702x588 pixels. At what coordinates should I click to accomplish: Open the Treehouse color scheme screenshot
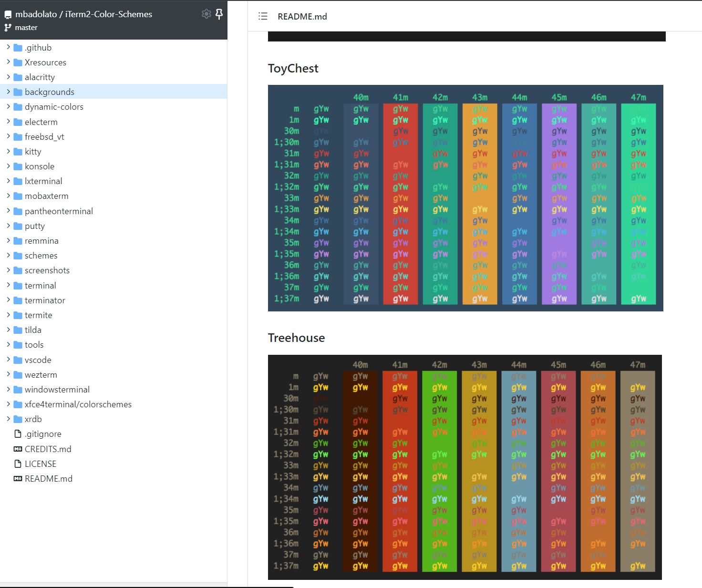click(x=465, y=467)
